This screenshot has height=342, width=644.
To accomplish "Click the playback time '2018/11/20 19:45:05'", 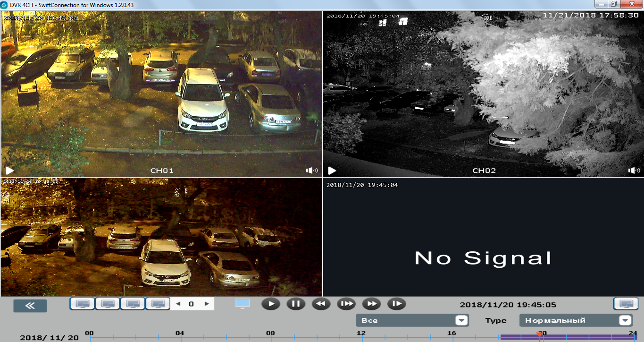I will [508, 305].
